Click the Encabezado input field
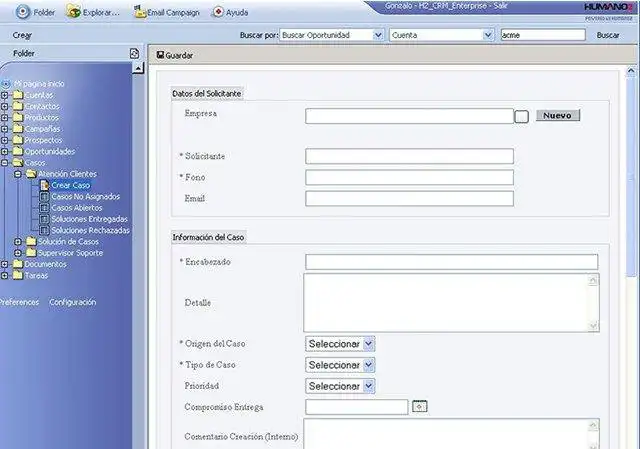Viewport: 640px width, 449px height. 451,262
